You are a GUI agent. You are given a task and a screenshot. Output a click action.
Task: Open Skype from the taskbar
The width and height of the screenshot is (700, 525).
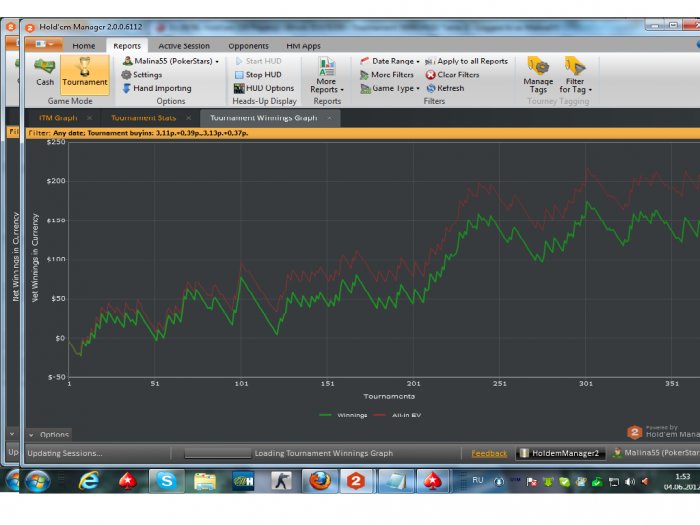click(x=166, y=481)
